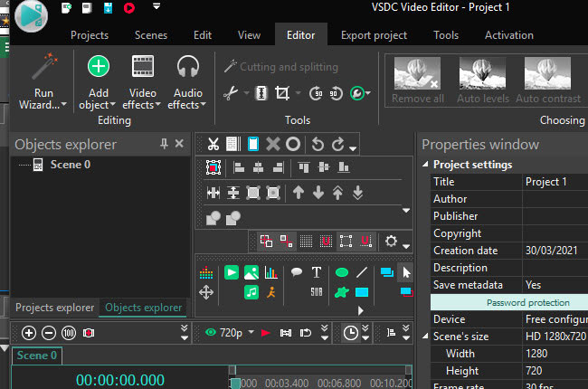Expand the settings gear dropdown arrow
The width and height of the screenshot is (588, 389).
coord(406,246)
